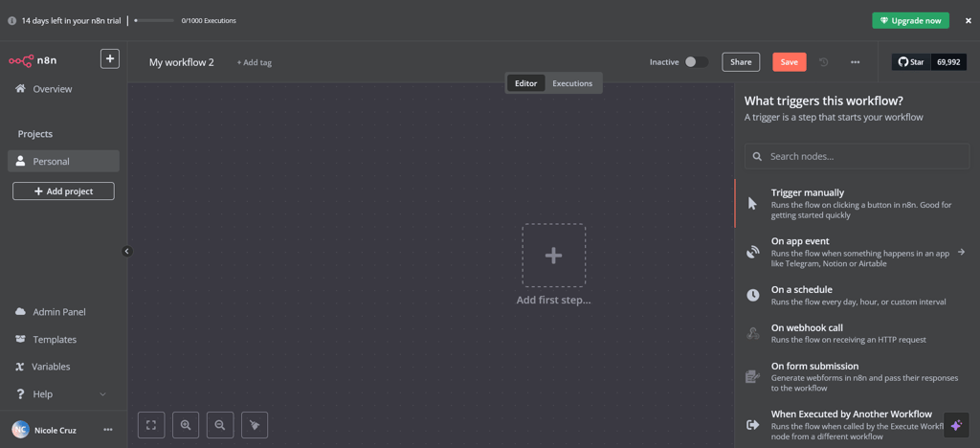Save the workflow

[x=790, y=62]
